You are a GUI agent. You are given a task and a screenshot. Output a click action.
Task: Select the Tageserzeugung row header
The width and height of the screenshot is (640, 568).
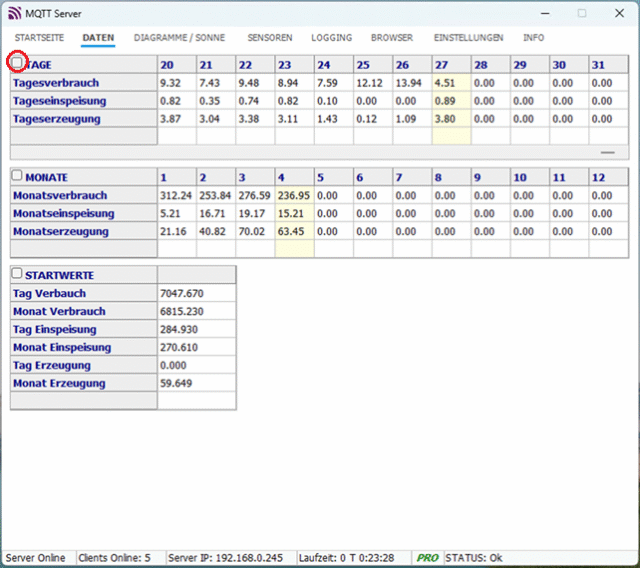click(84, 119)
